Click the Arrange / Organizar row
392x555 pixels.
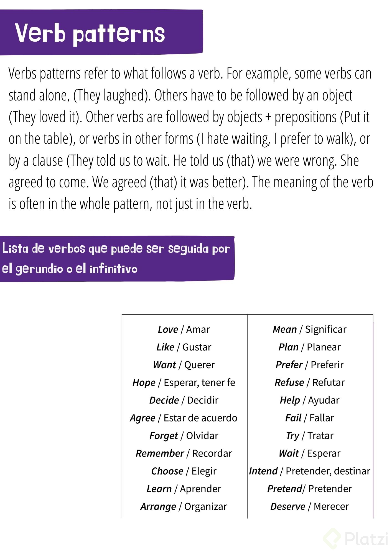[x=184, y=507]
